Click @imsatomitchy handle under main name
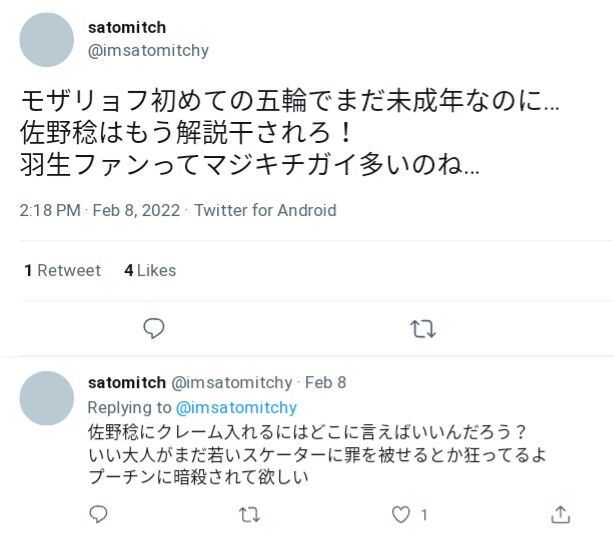The height and width of the screenshot is (538, 613). pos(148,50)
